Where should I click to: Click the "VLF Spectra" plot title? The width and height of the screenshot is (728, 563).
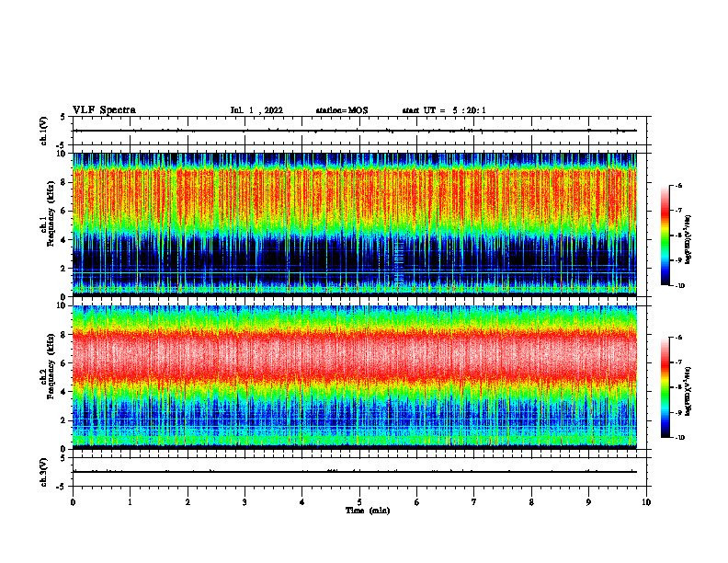tap(104, 110)
